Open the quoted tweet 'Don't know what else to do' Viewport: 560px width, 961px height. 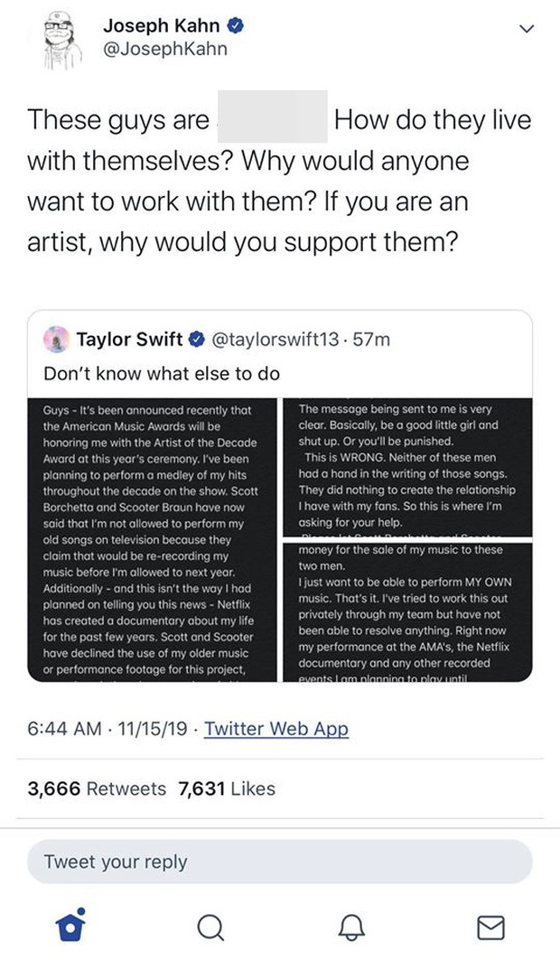(x=162, y=373)
